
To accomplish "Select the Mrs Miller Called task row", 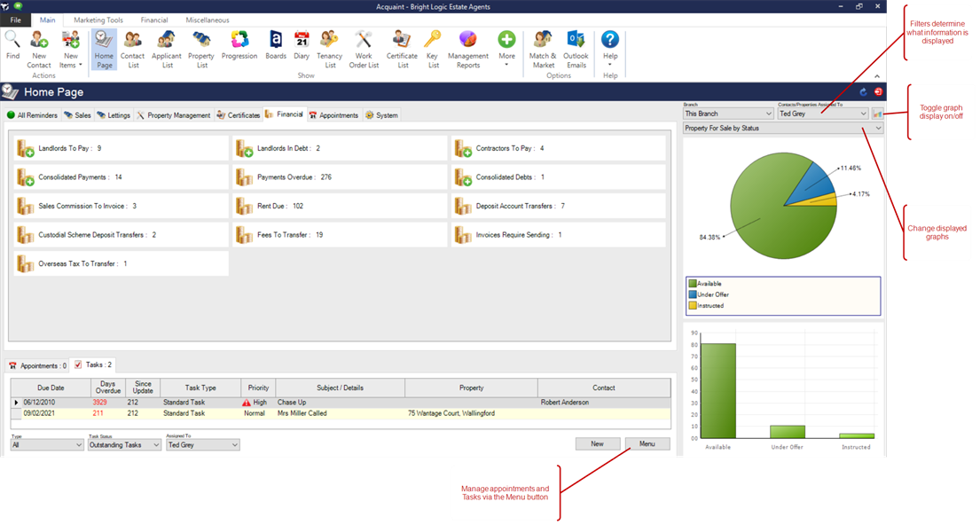I will tap(302, 413).
